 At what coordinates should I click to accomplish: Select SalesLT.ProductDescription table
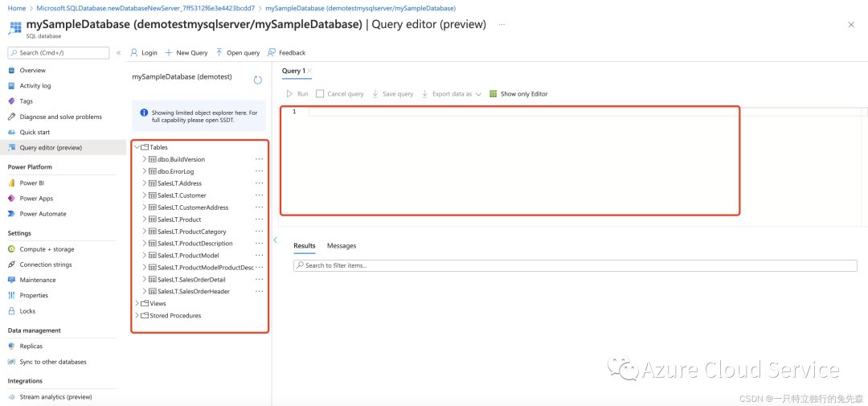point(194,244)
